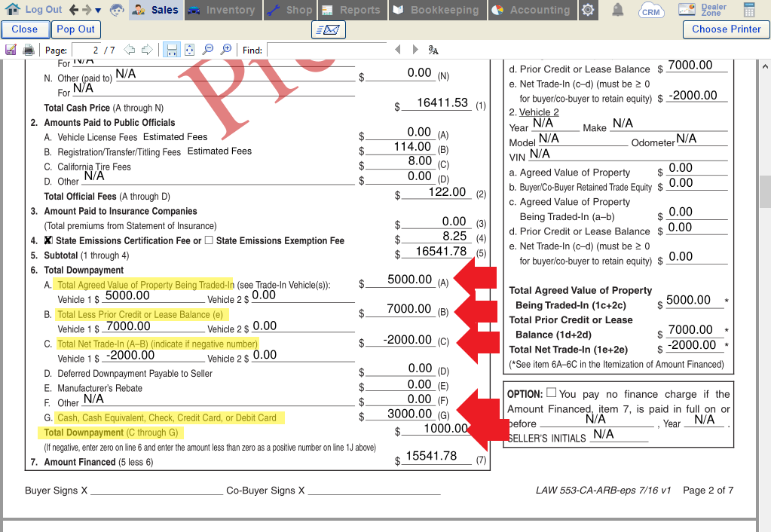771x532 pixels.
Task: Find previous match arrow
Action: [x=398, y=50]
